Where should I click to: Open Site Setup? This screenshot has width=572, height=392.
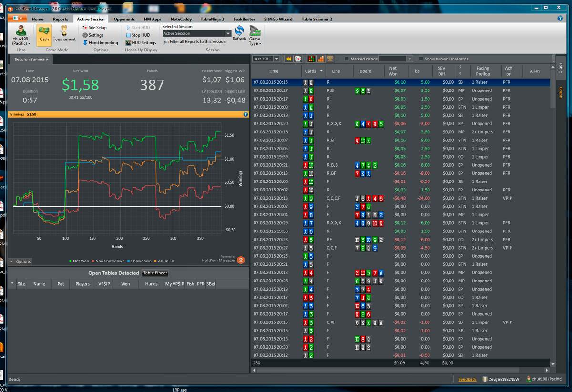94,28
